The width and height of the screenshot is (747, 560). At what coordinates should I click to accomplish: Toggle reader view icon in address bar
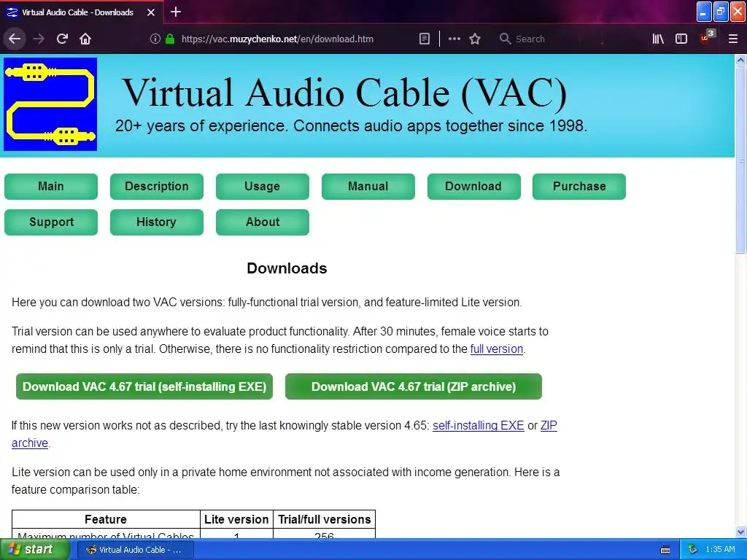pos(425,39)
